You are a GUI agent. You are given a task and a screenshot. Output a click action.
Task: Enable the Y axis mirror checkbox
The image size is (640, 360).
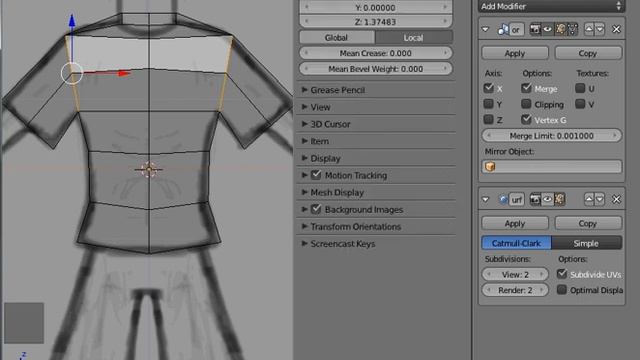[x=489, y=104]
